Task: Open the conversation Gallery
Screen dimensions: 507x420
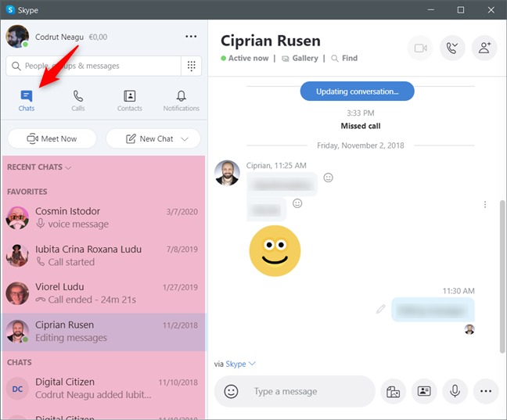Action: pyautogui.click(x=300, y=58)
